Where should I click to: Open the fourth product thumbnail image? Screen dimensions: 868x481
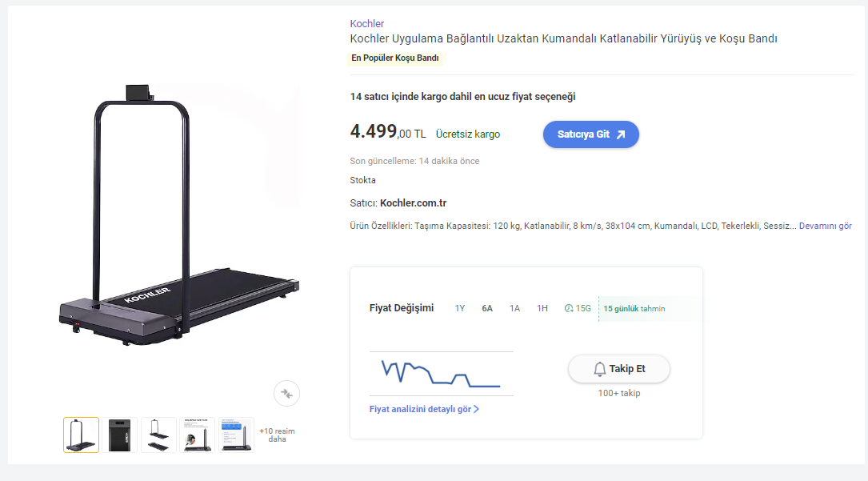198,435
